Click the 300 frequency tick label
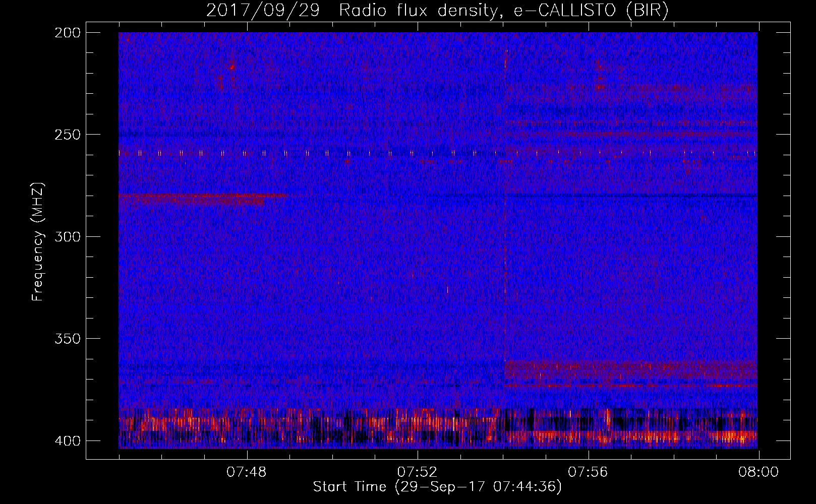 pos(67,236)
